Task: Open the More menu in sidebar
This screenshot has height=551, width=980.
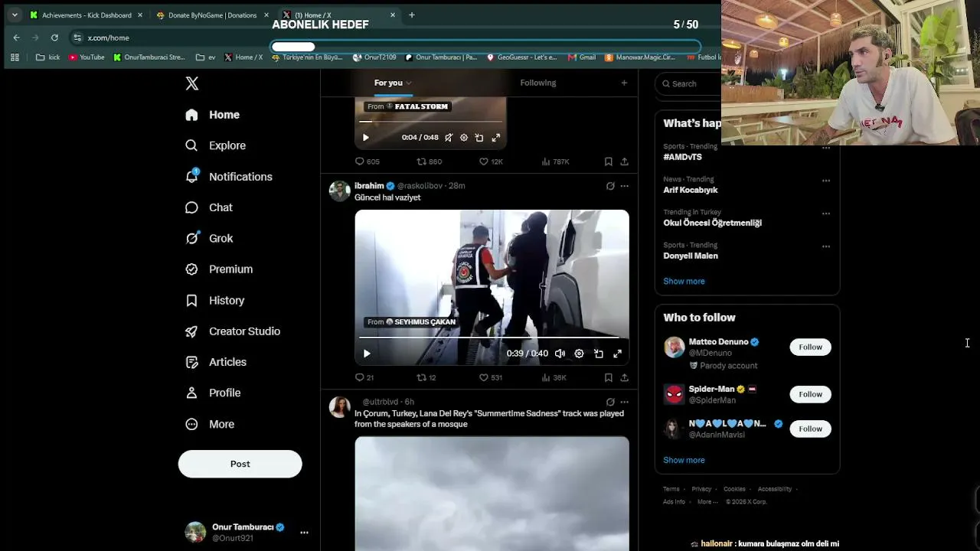Action: coord(210,424)
